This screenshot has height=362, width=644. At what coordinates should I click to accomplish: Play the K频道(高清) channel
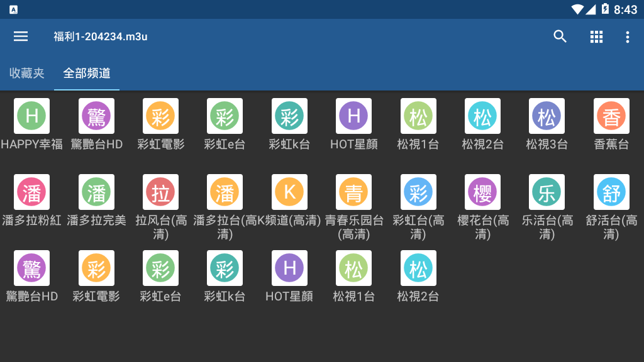pyautogui.click(x=289, y=192)
